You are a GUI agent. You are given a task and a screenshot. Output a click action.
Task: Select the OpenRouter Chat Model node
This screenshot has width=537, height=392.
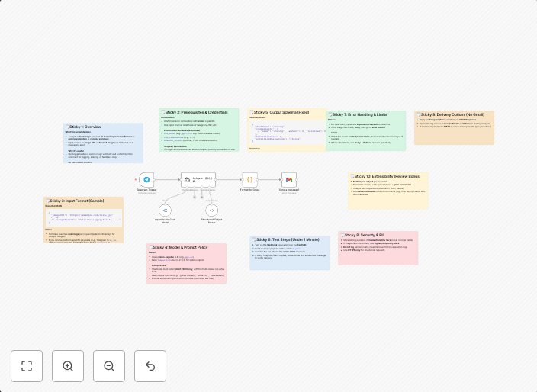click(165, 210)
